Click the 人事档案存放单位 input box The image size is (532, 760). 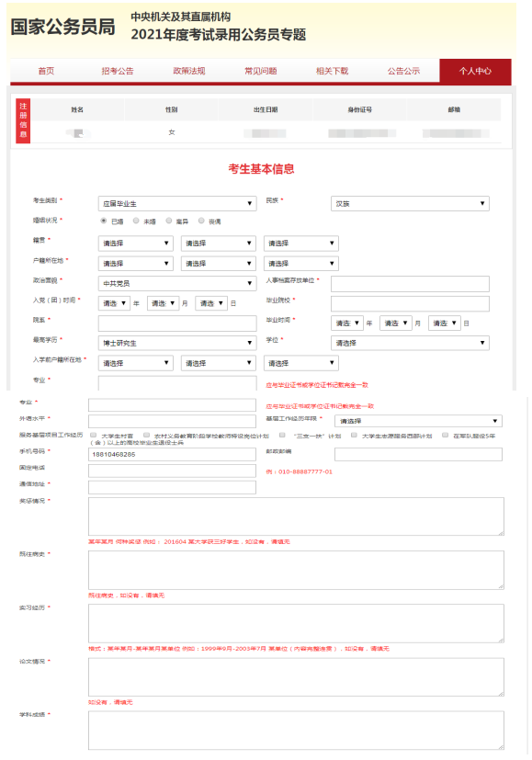tap(410, 284)
